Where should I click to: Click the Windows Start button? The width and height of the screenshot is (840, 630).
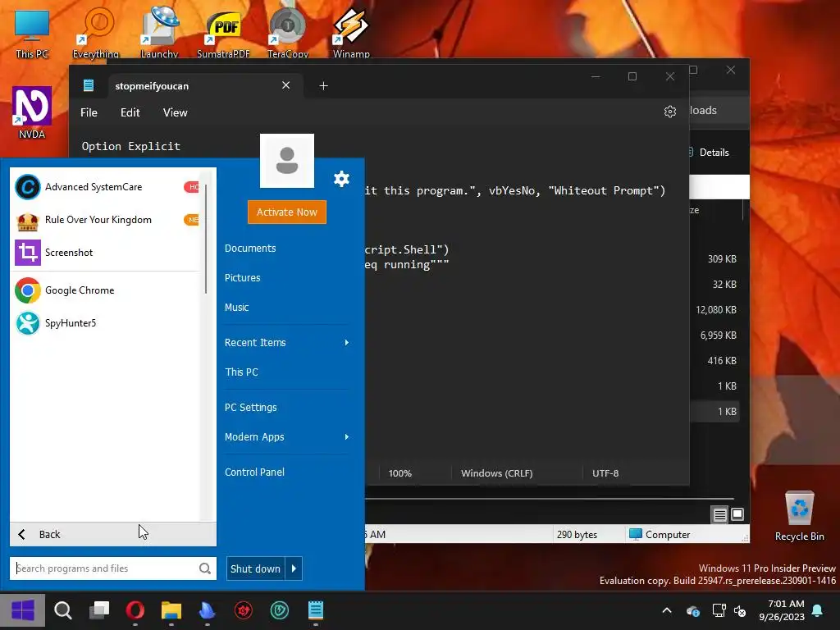(22, 610)
